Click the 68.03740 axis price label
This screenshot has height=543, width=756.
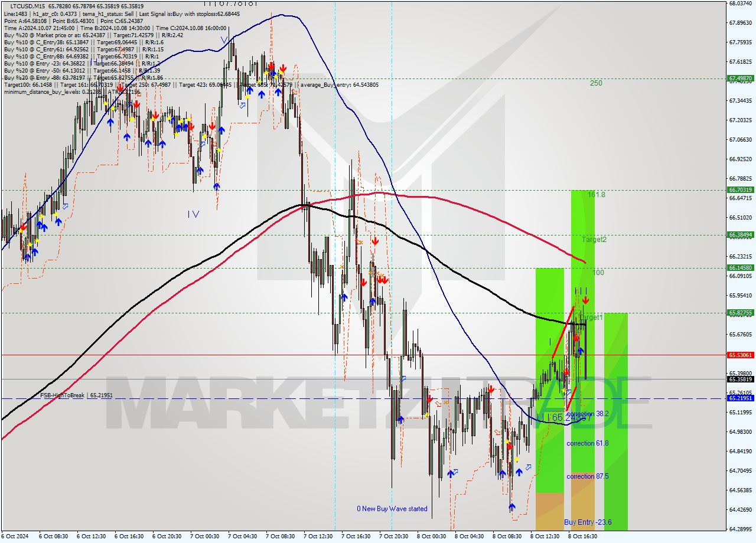point(741,4)
